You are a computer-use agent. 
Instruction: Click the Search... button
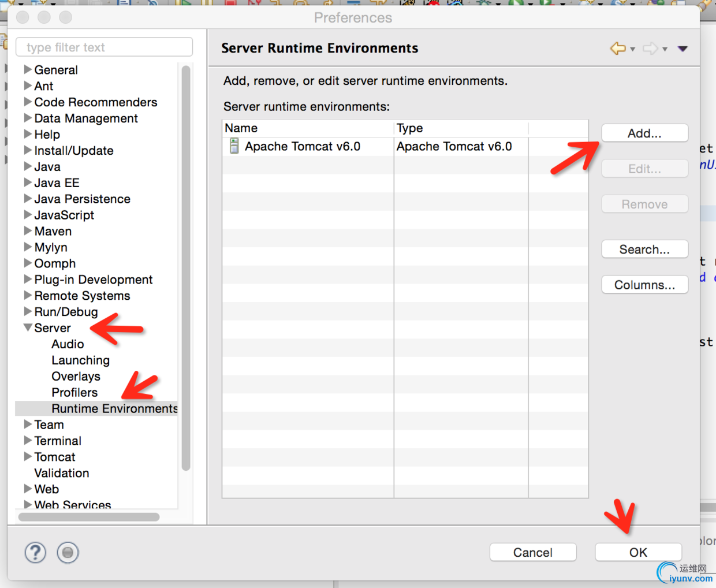pos(644,250)
